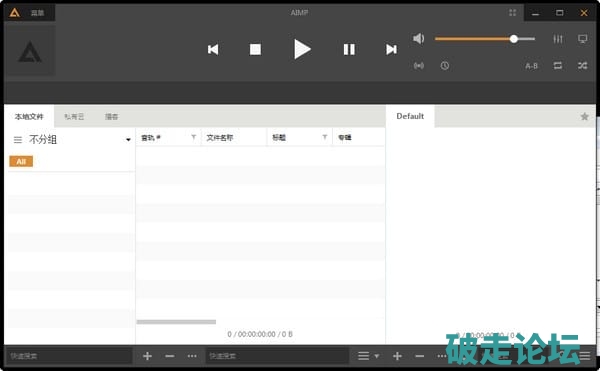Start playback with the Play button

(x=302, y=49)
